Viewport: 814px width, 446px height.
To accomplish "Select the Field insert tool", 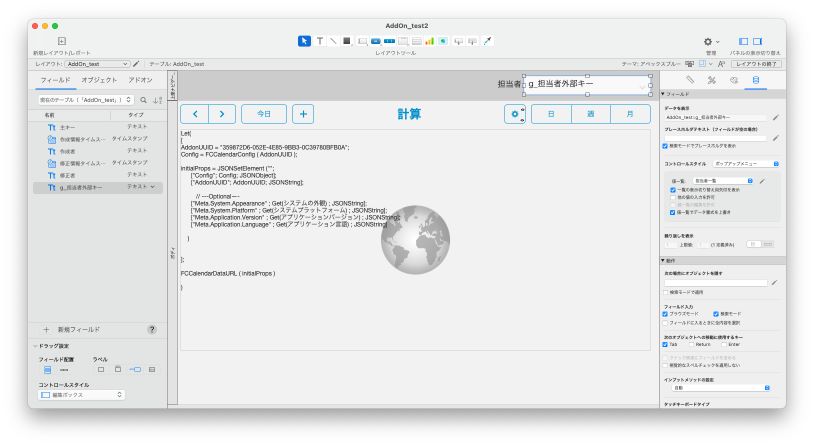I will point(458,41).
